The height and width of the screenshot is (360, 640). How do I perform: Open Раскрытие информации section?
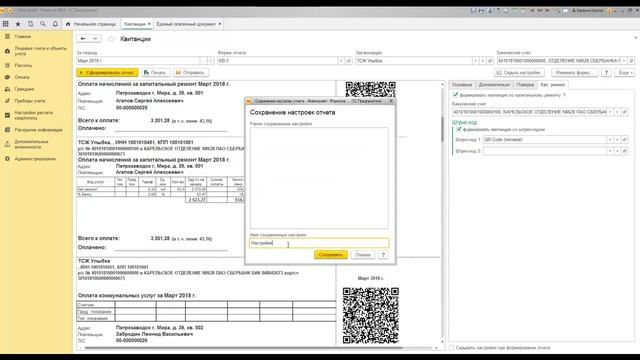pos(38,130)
